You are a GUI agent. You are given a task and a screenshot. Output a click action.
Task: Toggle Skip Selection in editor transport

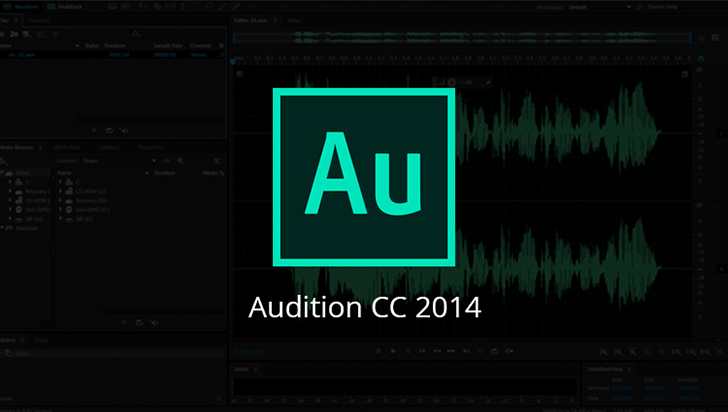click(509, 351)
